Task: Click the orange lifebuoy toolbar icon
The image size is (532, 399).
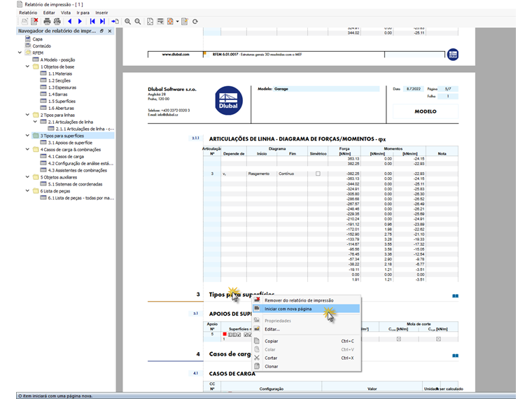Action: click(170, 22)
